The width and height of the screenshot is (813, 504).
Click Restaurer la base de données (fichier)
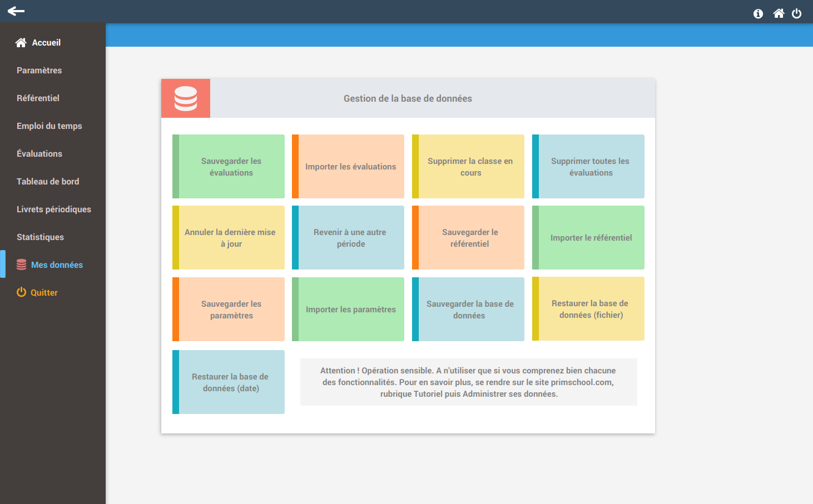[x=588, y=309]
